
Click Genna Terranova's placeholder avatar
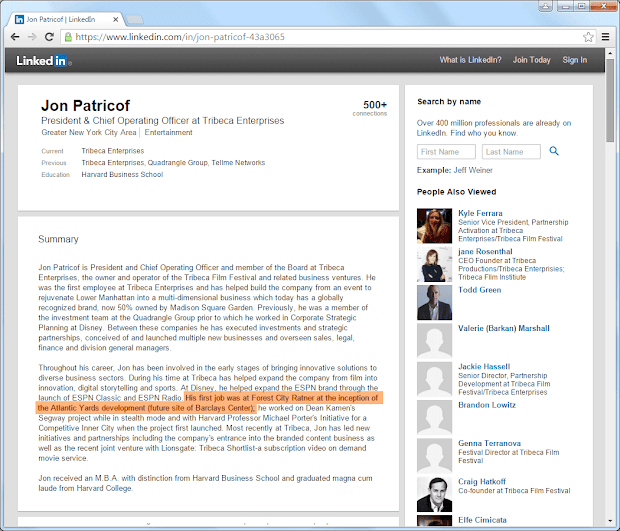point(434,456)
